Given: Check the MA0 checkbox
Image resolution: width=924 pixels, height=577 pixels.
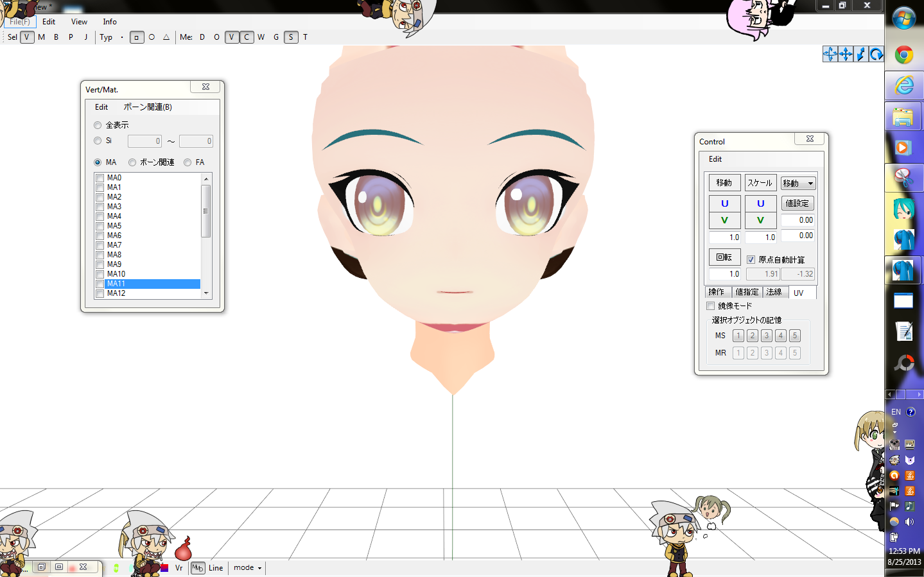Looking at the screenshot, I should tap(100, 178).
